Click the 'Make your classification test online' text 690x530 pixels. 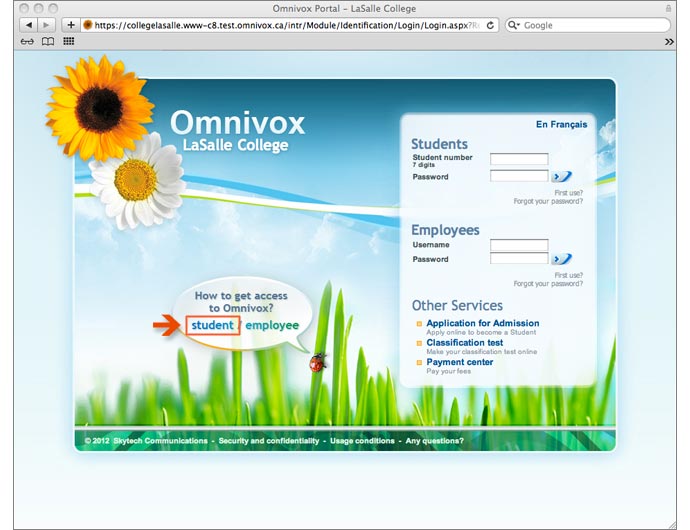tap(481, 352)
